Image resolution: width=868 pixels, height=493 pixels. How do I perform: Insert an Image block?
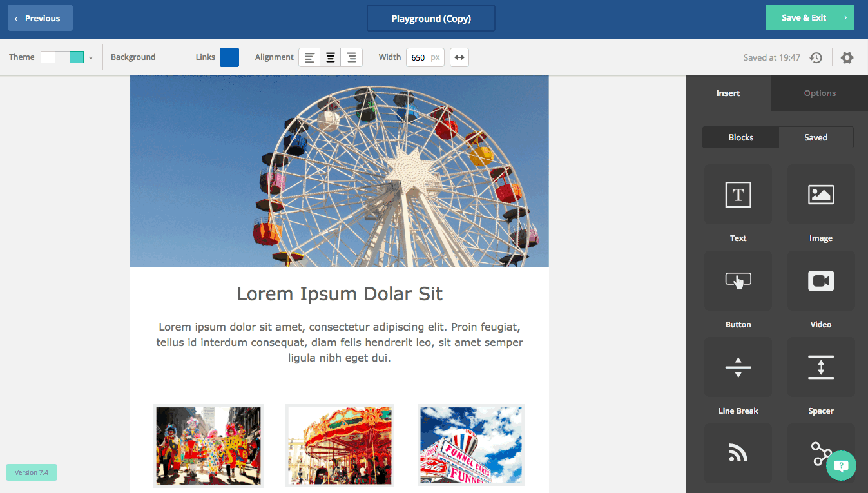pos(820,195)
